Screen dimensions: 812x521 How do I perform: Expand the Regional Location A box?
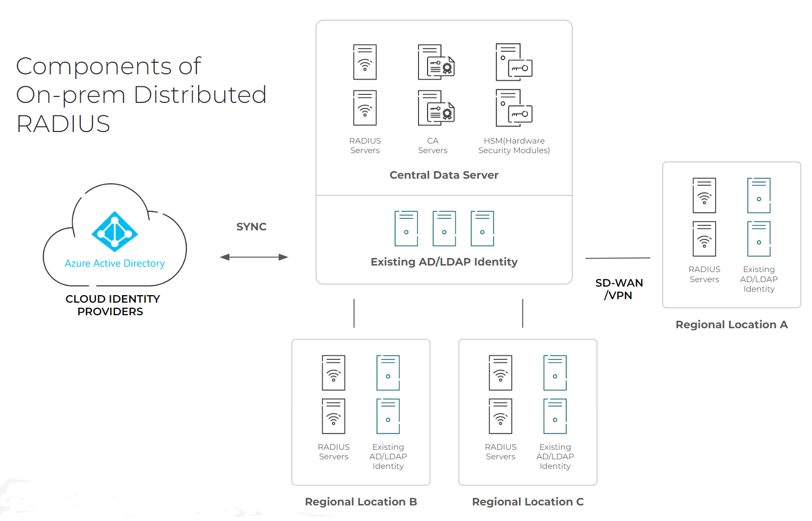pos(731,234)
